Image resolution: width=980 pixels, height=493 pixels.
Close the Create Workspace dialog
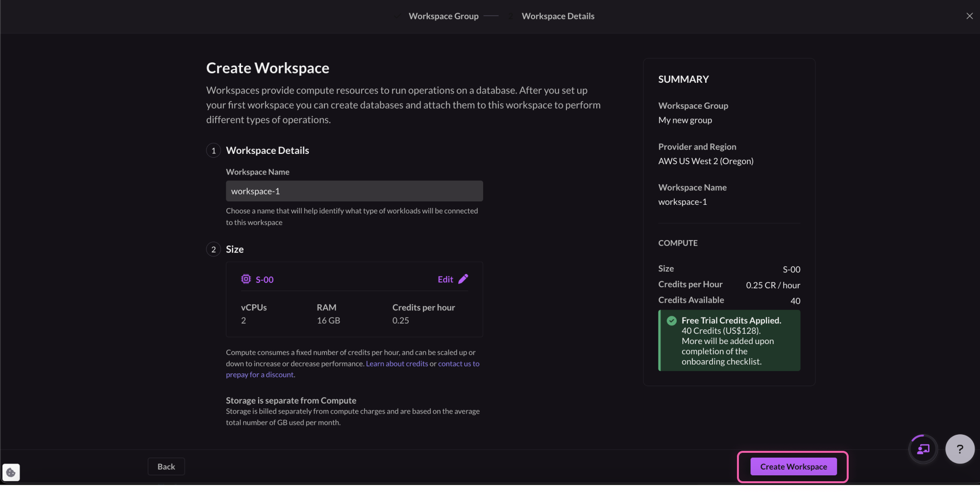969,16
